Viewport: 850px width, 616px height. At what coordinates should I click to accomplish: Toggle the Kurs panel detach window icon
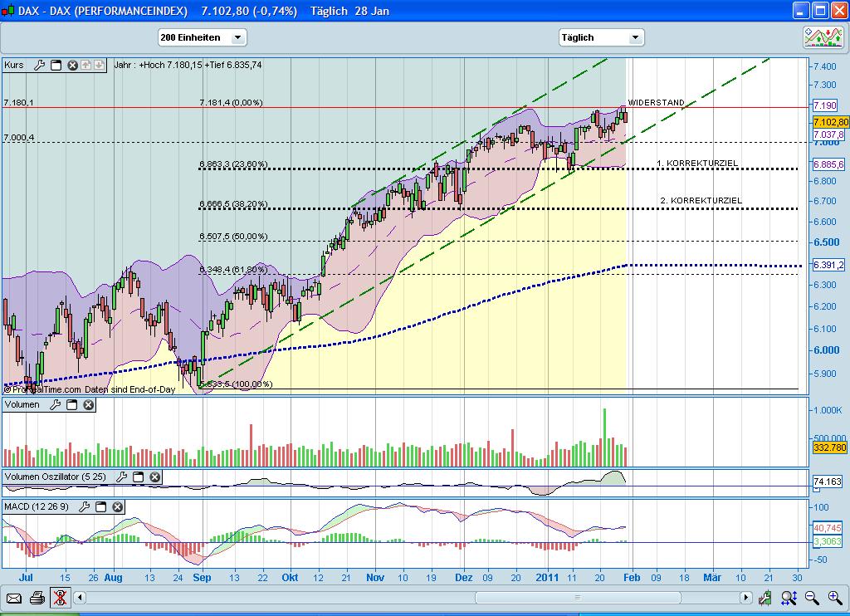point(56,66)
